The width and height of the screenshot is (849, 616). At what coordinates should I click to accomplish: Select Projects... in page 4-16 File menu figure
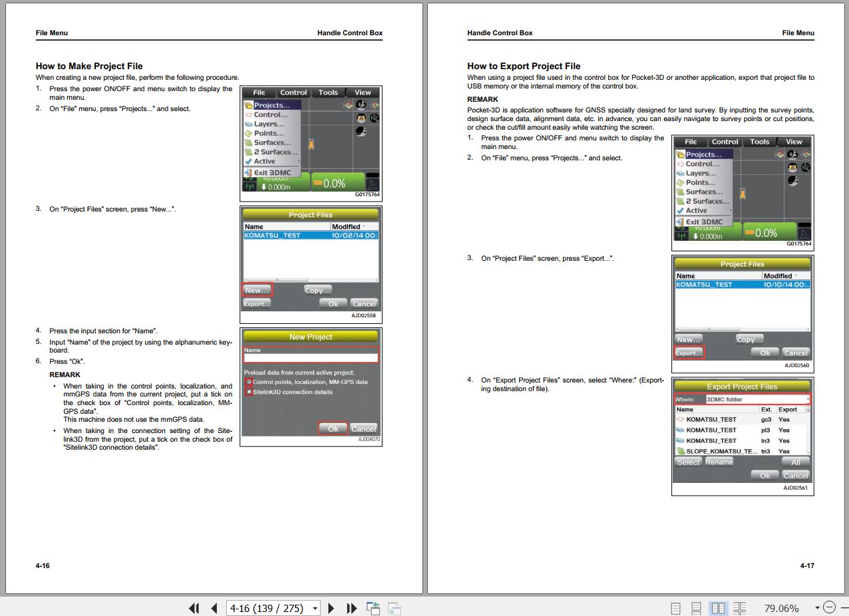tap(272, 105)
